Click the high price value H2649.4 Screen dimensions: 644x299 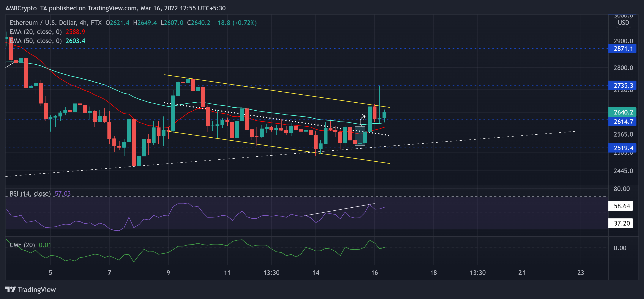(145, 23)
